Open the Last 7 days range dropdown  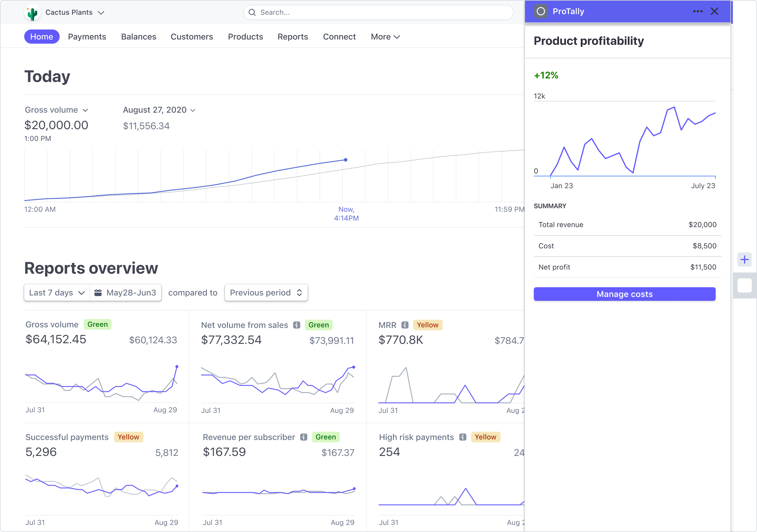(57, 293)
